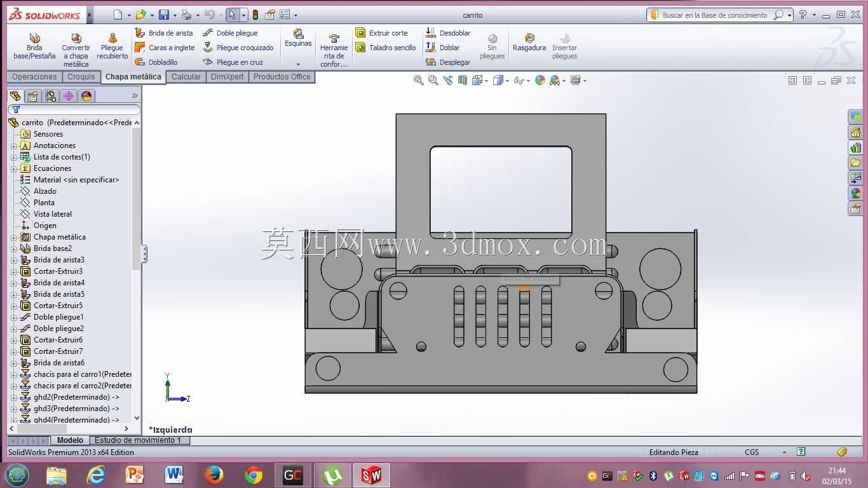Select the Pliegue en cruz tool
The width and height of the screenshot is (868, 488).
click(x=233, y=62)
